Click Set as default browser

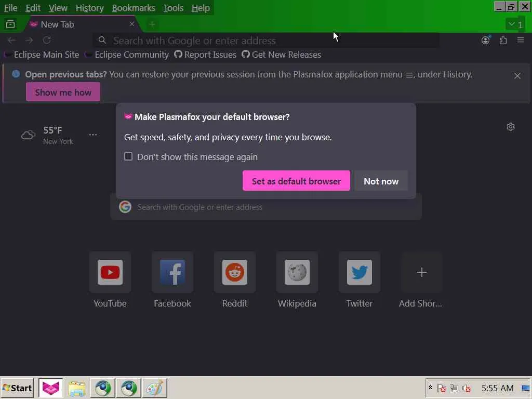[x=296, y=181]
